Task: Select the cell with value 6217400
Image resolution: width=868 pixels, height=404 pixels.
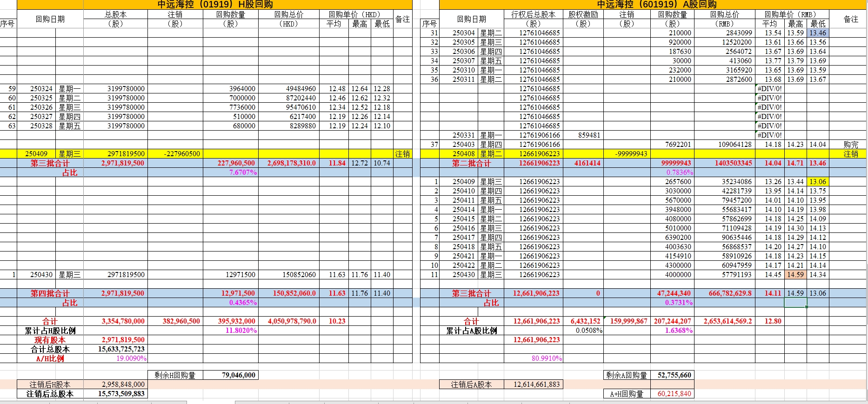Action: [289, 117]
